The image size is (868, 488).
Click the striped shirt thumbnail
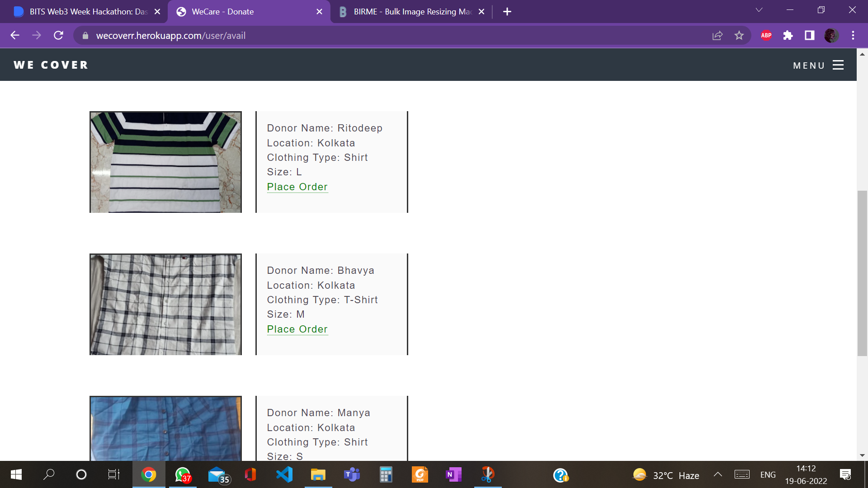(x=165, y=162)
